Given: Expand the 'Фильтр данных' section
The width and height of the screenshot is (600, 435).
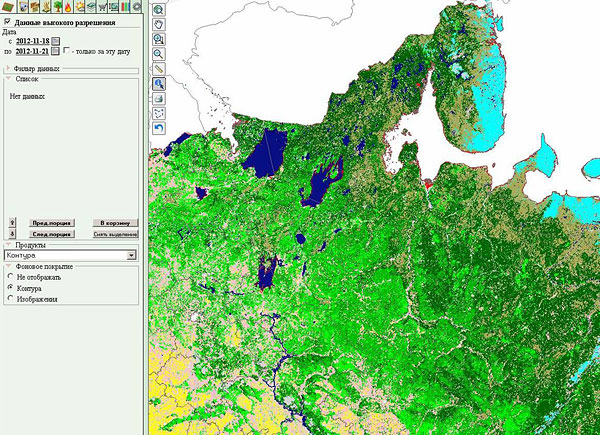Looking at the screenshot, I should pos(8,67).
